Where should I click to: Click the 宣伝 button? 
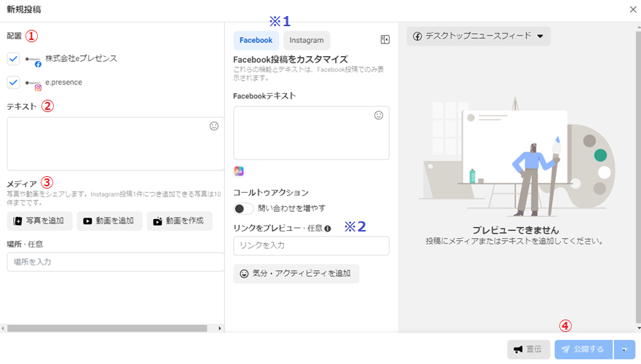pyautogui.click(x=529, y=349)
